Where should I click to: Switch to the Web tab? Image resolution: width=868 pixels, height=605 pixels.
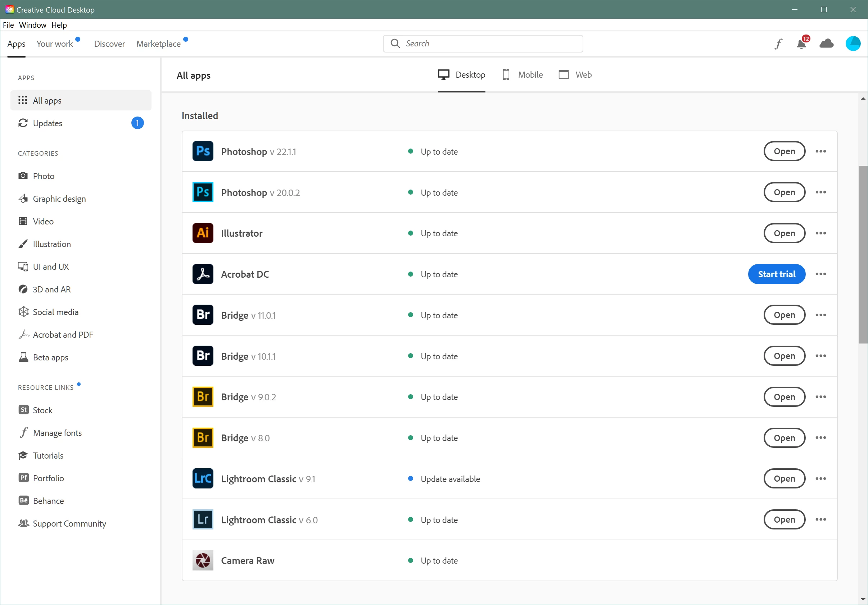coord(575,75)
